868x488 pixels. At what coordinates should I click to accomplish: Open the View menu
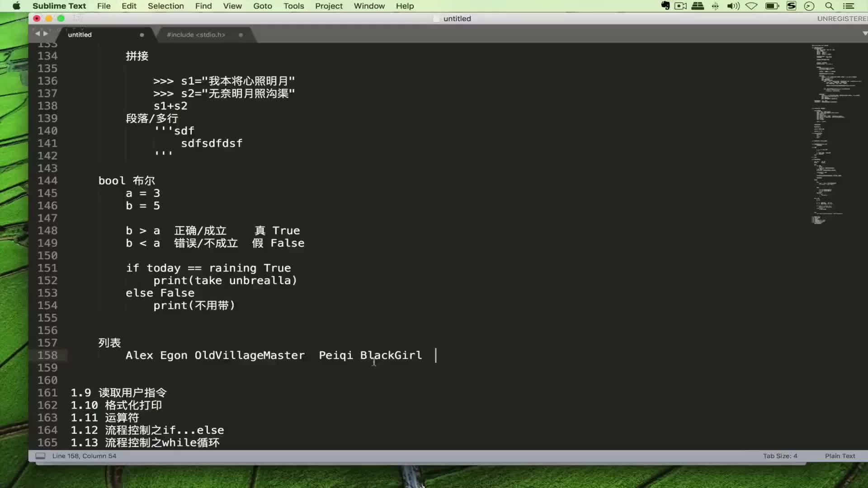pyautogui.click(x=232, y=6)
